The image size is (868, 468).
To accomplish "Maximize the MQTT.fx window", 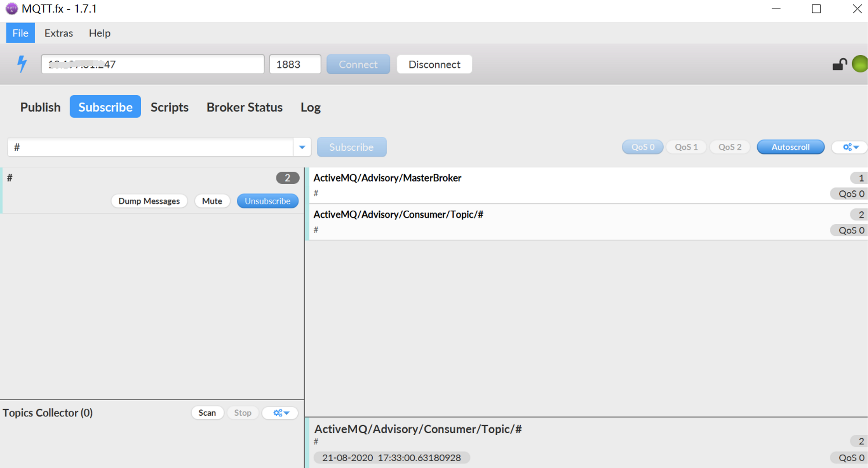I will coord(816,9).
